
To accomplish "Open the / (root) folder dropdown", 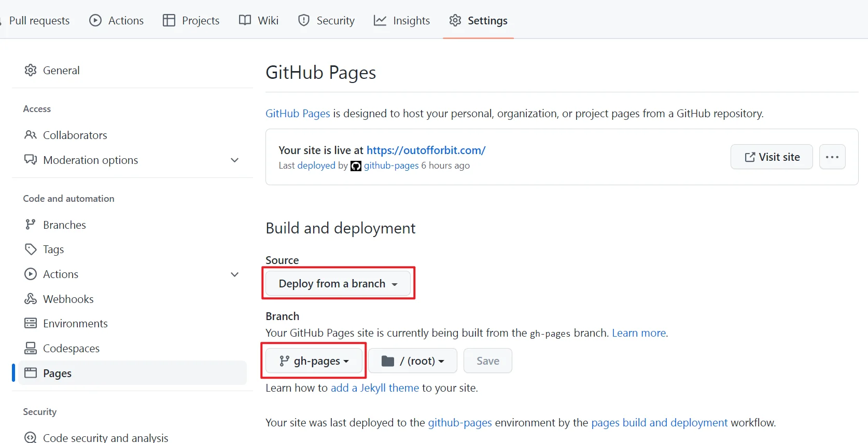I will click(x=413, y=361).
